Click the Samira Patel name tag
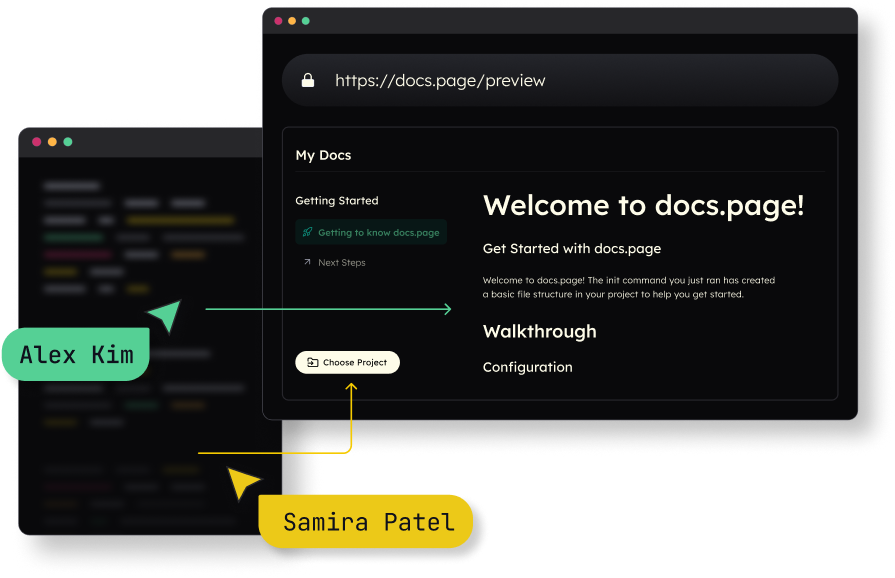Image resolution: width=895 pixels, height=578 pixels. pos(367,521)
